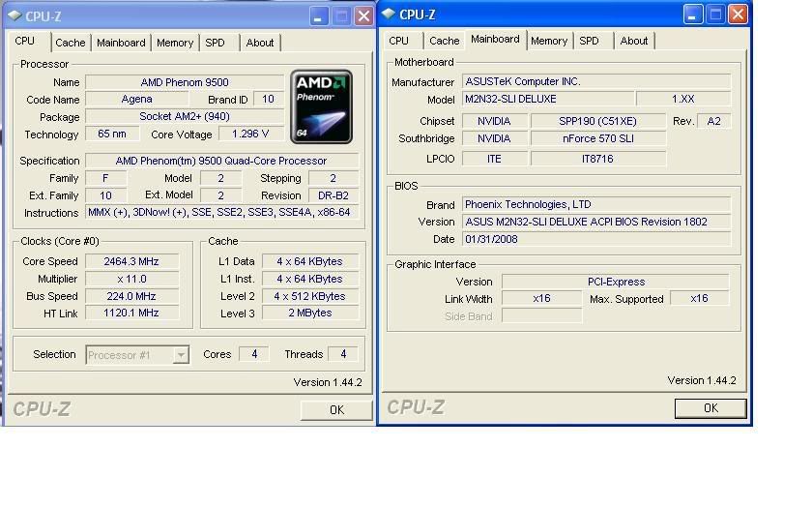Select SPD tab in left window
Image resolution: width=812 pixels, height=508 pixels.
click(x=215, y=43)
